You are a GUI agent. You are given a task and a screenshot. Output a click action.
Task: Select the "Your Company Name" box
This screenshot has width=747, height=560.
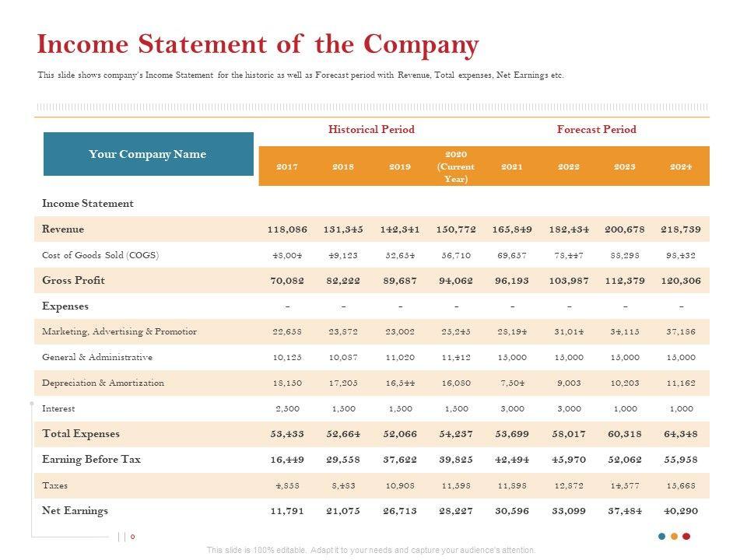tap(148, 154)
